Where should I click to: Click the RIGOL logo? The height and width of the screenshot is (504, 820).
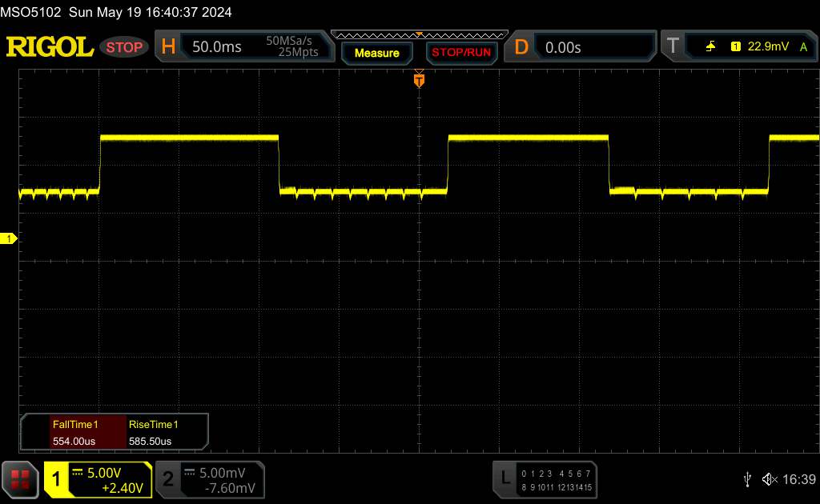point(50,47)
